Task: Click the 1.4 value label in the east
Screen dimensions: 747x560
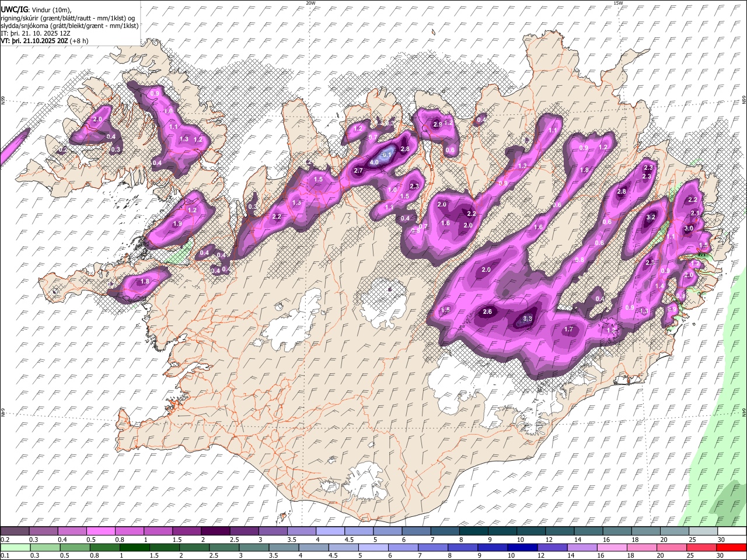Action: click(x=659, y=286)
